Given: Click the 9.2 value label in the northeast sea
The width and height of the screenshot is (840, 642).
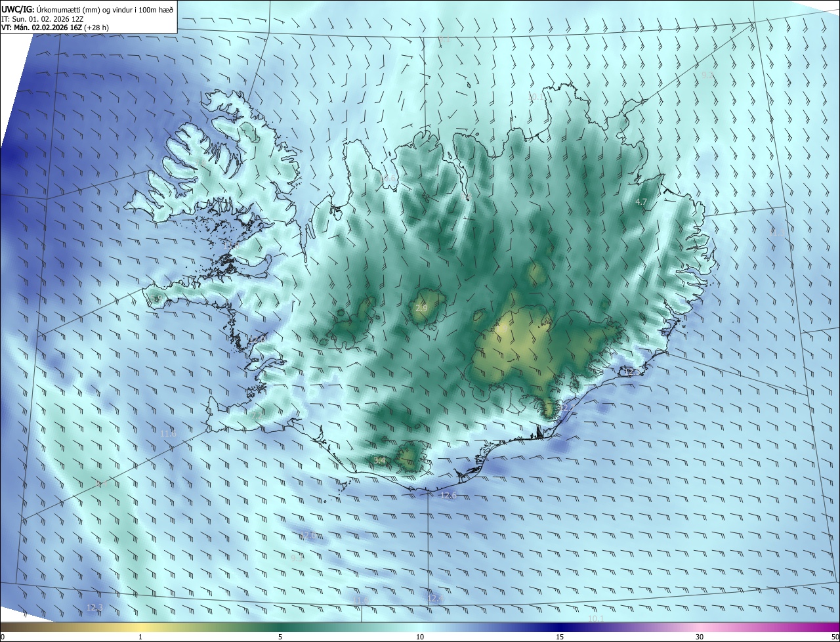Looking at the screenshot, I should tap(707, 75).
